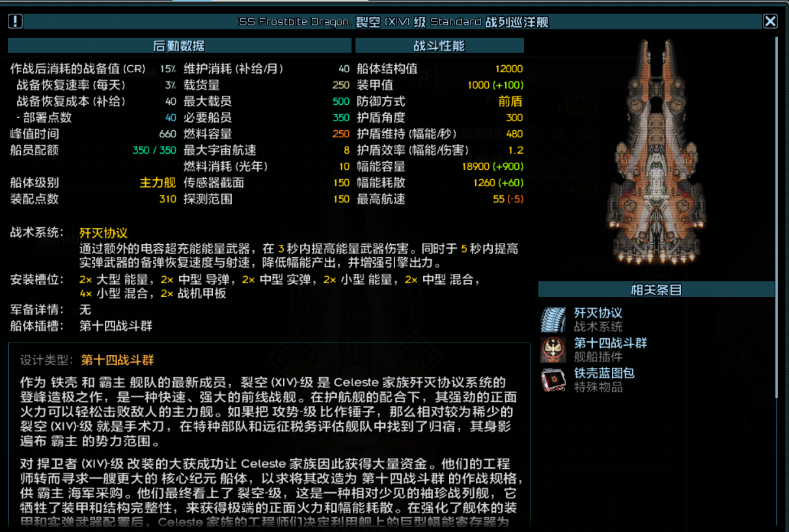The height and width of the screenshot is (532, 789).
Task: Select the 作战后消耗的战备值 (CR) label
Action: tap(78, 69)
